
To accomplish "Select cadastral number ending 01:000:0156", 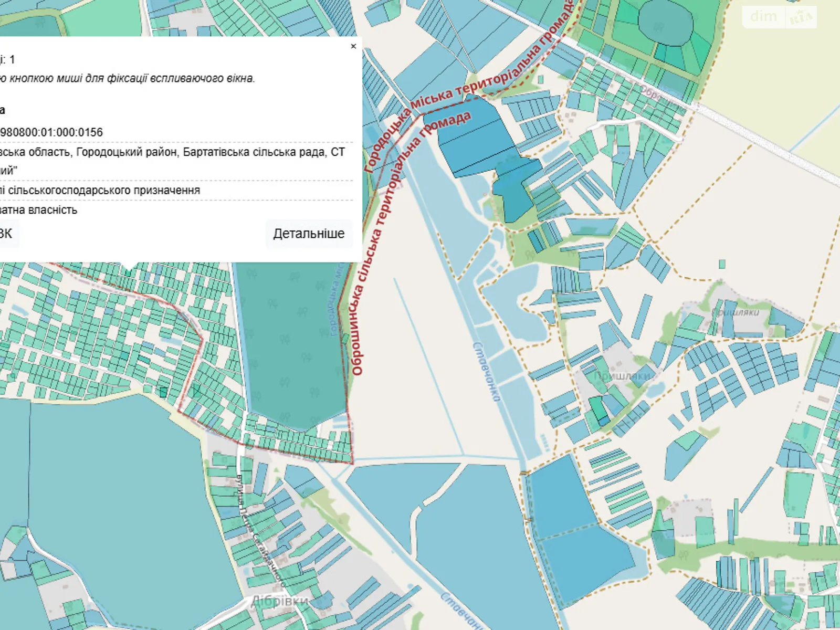I will point(51,132).
